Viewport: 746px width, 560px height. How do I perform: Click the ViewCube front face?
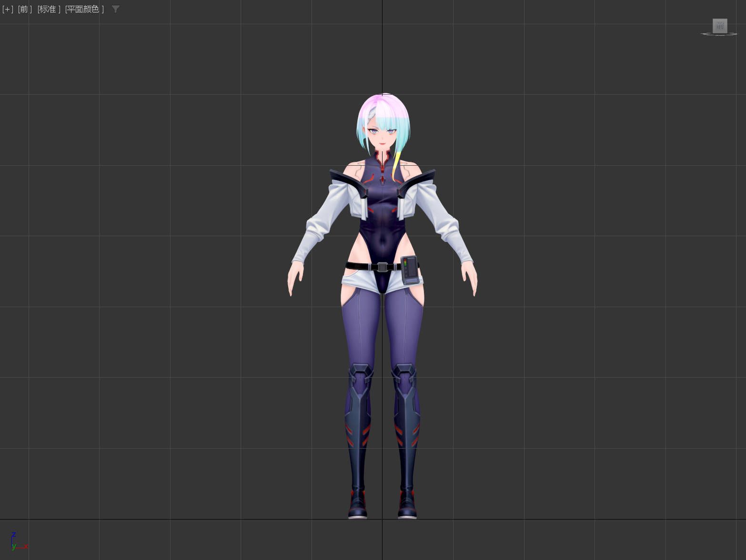pos(720,26)
